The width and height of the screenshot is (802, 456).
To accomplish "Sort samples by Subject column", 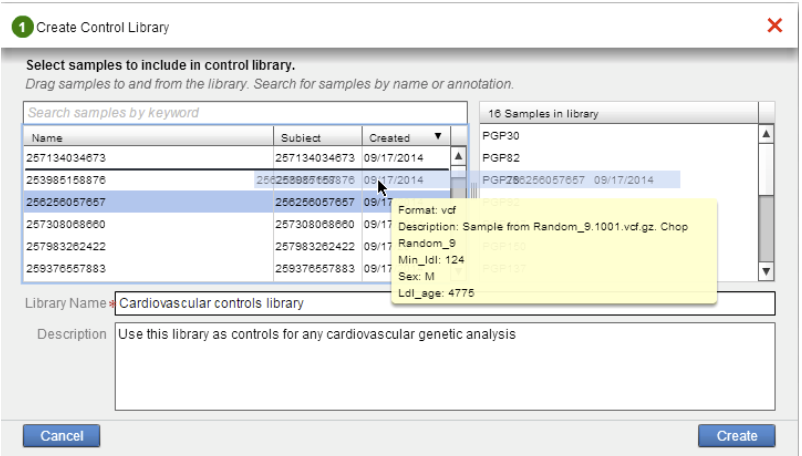I will 318,137.
